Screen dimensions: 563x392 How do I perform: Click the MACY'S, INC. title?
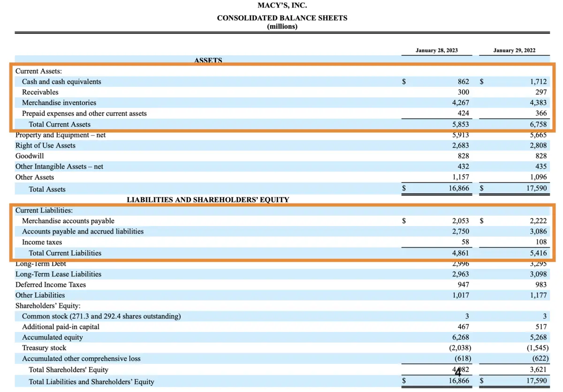tap(281, 5)
